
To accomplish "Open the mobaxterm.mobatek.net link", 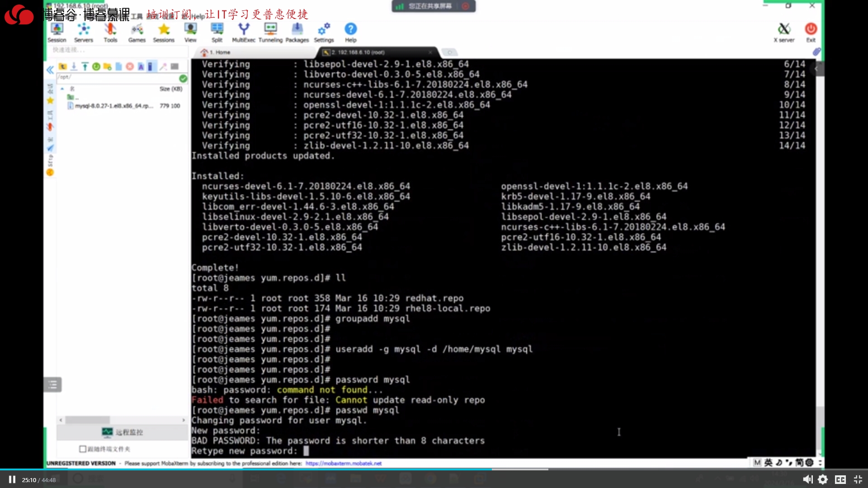I will (343, 464).
